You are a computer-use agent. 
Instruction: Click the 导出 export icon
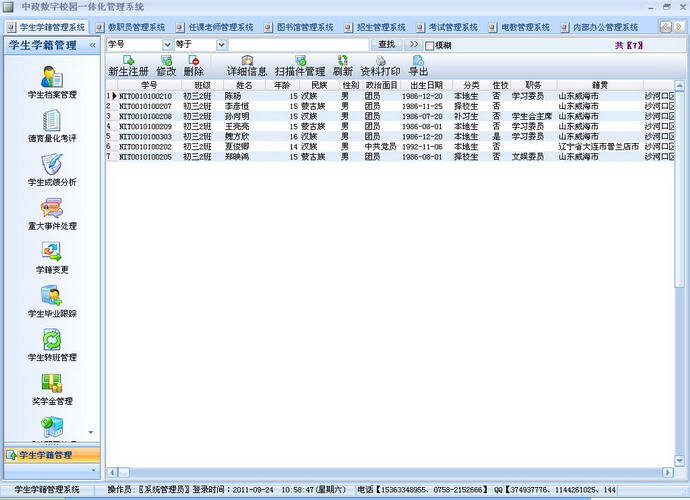pyautogui.click(x=418, y=66)
